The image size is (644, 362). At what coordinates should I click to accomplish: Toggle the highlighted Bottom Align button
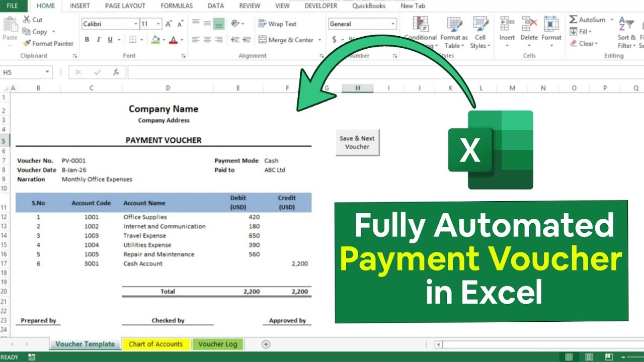[218, 24]
